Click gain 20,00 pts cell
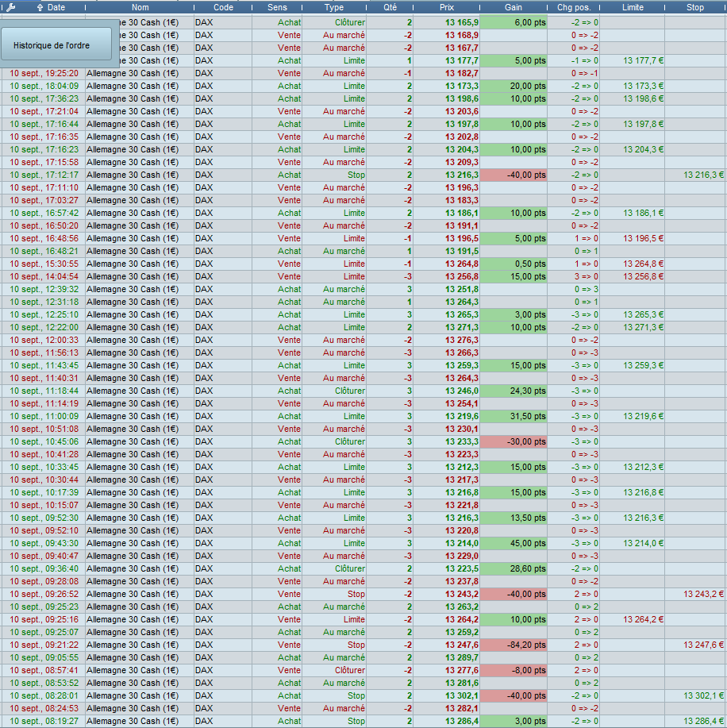727x728 pixels. pyautogui.click(x=514, y=86)
